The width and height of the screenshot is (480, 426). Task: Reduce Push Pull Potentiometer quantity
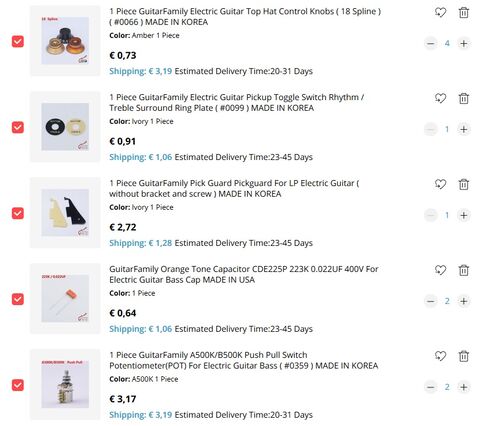pyautogui.click(x=431, y=387)
